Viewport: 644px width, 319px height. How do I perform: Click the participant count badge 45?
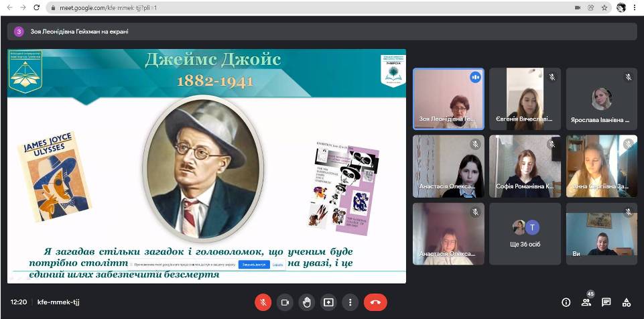(x=590, y=294)
